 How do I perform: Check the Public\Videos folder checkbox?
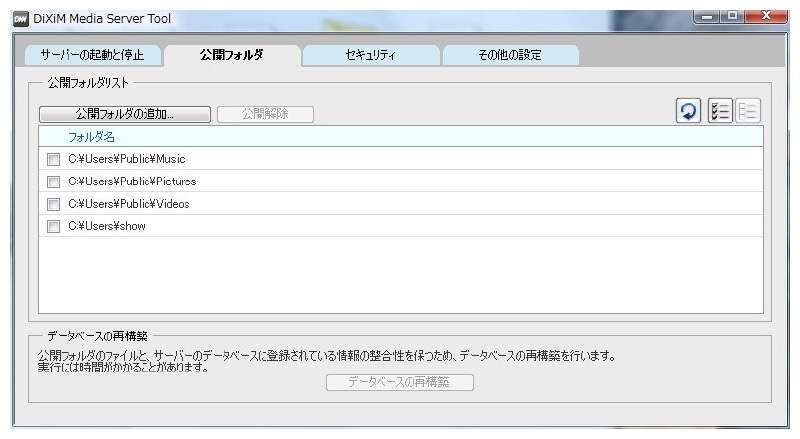(53, 204)
